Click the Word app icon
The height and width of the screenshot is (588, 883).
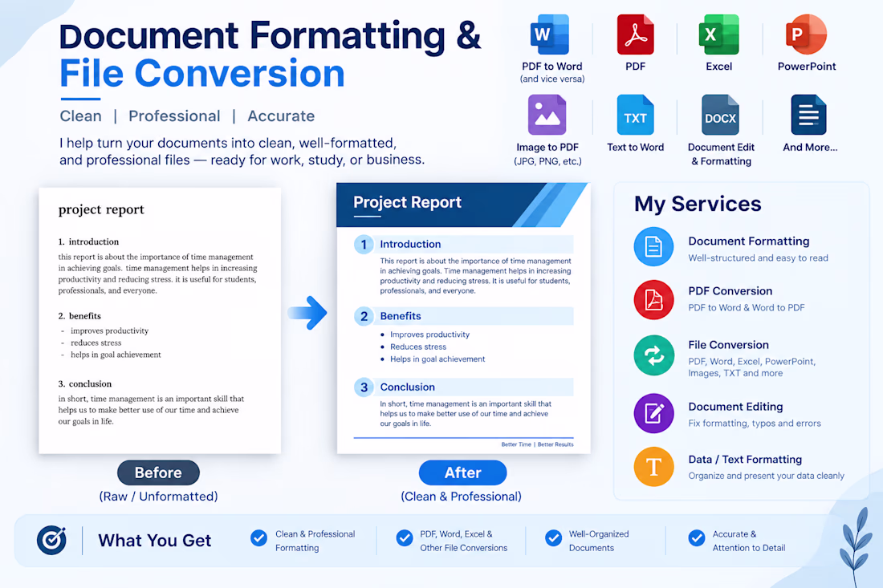pyautogui.click(x=550, y=34)
